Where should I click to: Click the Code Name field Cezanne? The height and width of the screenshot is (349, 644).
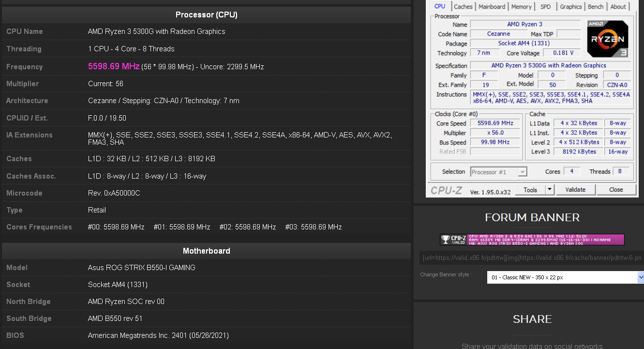click(498, 34)
